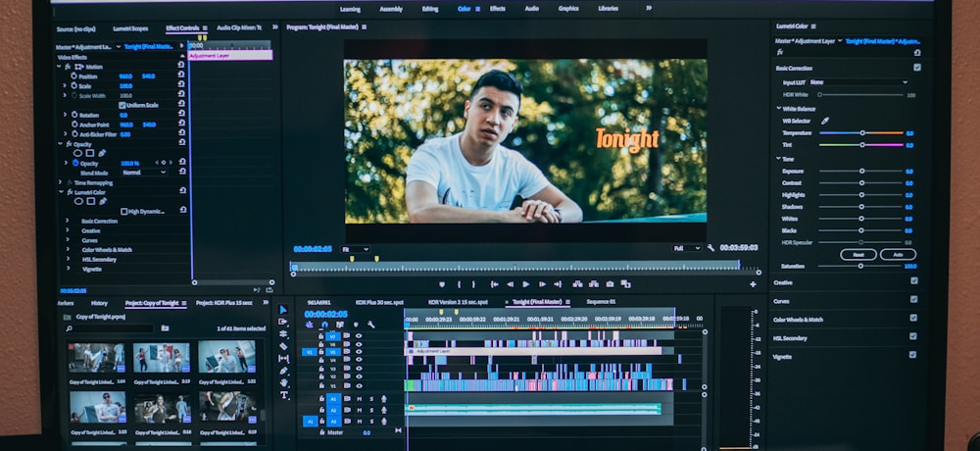Image resolution: width=980 pixels, height=451 pixels.
Task: Collapse the Motion effect group
Action: pos(60,67)
